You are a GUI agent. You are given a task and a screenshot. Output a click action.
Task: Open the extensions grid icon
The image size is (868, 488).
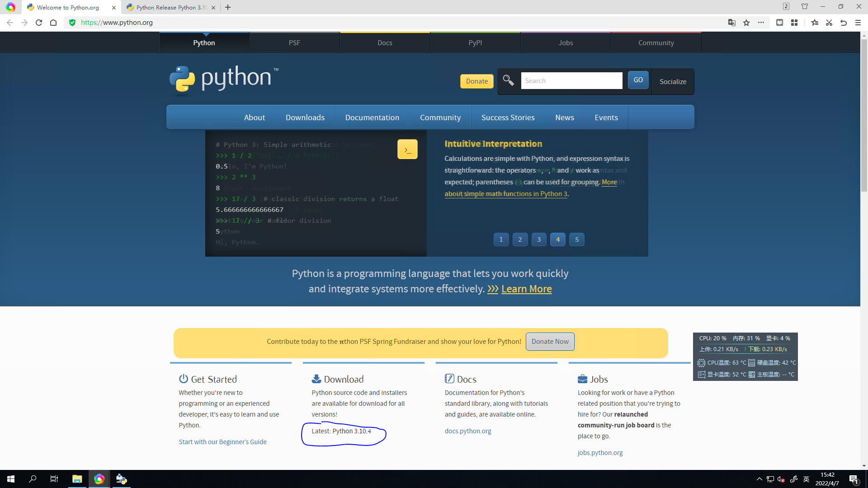pos(794,23)
